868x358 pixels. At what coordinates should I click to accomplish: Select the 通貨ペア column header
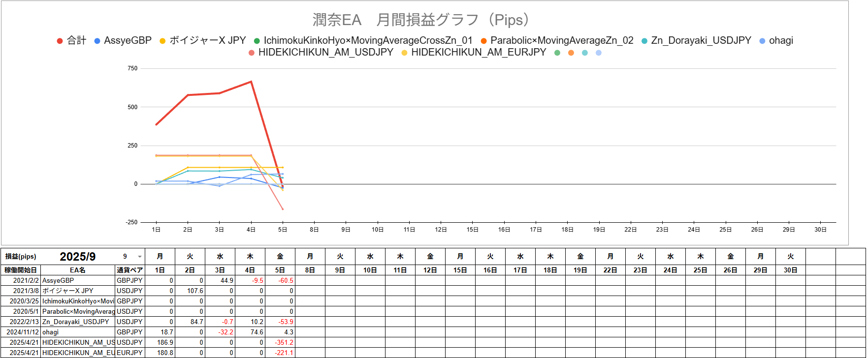tap(130, 270)
